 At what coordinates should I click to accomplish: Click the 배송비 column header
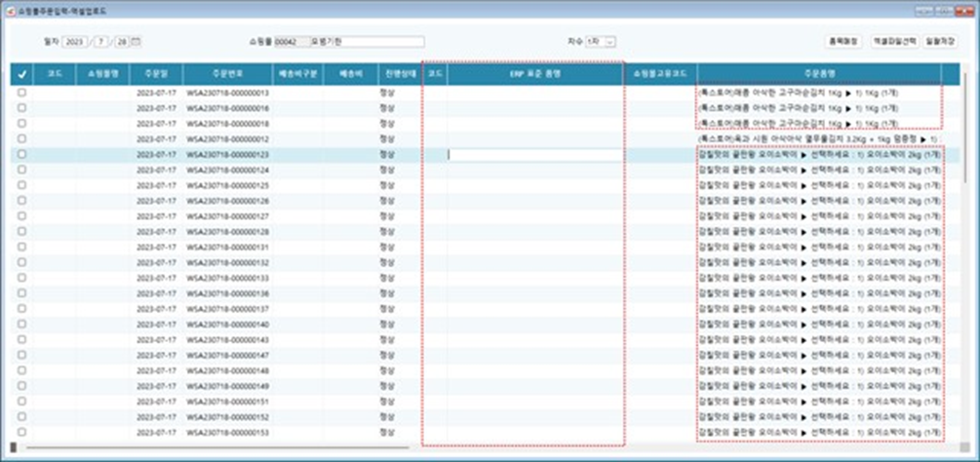coord(351,74)
